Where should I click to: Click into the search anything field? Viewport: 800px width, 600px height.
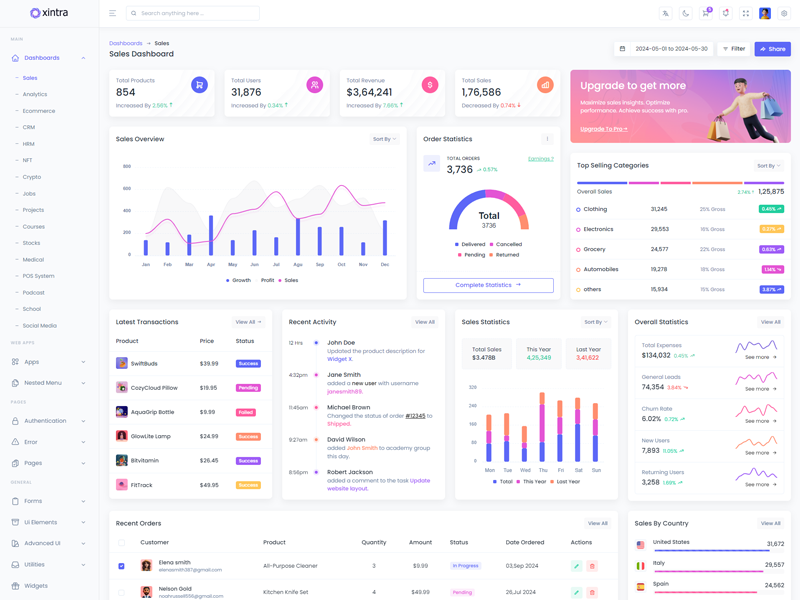[x=195, y=14]
